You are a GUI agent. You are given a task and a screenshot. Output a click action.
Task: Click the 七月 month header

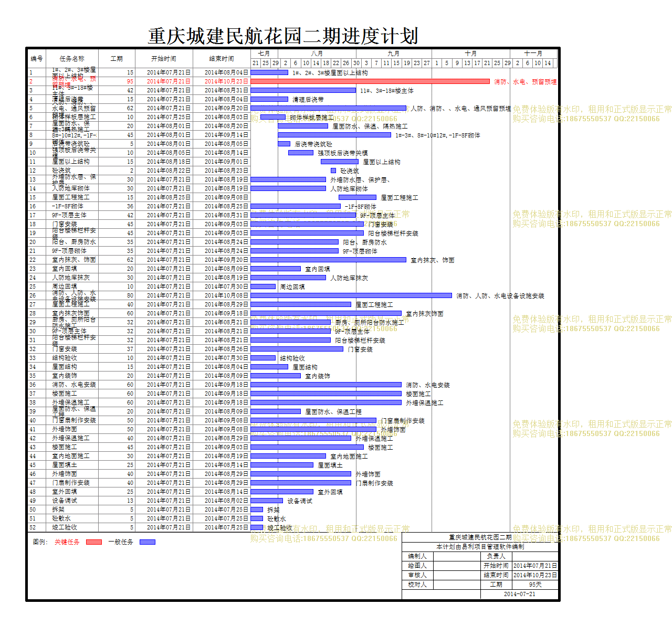pos(264,54)
